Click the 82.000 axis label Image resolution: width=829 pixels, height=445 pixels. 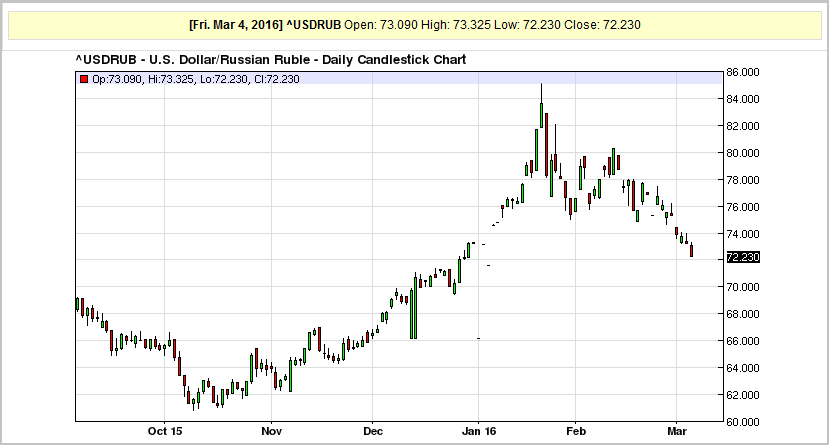pyautogui.click(x=743, y=126)
